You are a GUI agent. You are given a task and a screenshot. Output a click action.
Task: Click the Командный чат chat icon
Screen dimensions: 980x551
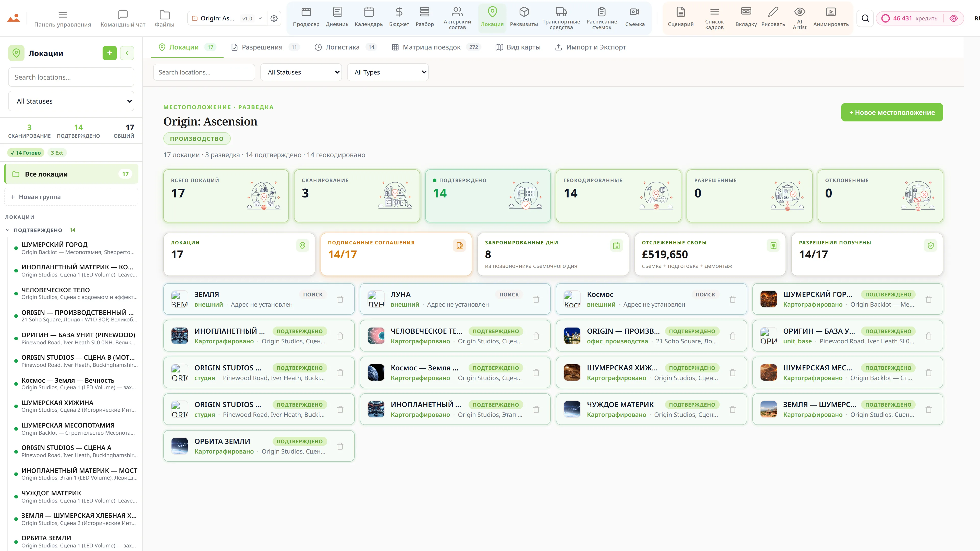tap(123, 15)
